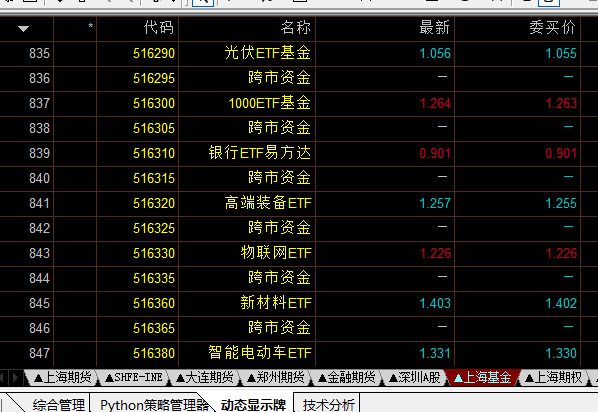This screenshot has width=598, height=412.
Task: Select the 物联网ETF name cell
Action: click(x=276, y=253)
